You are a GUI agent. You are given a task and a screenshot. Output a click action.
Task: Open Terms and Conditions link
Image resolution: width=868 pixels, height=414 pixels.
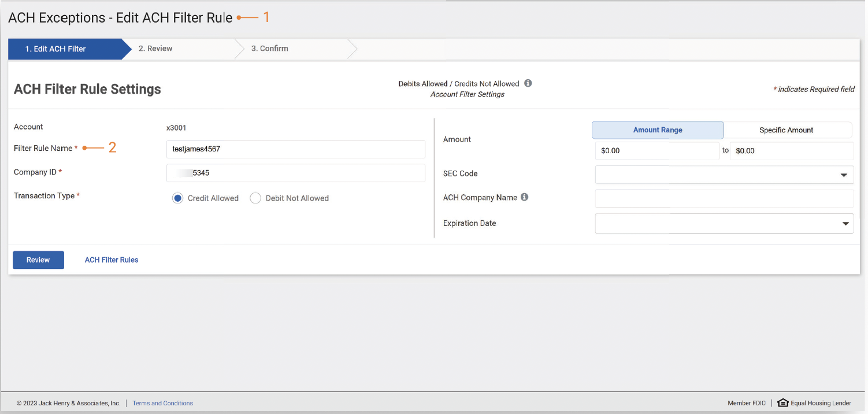[162, 404]
